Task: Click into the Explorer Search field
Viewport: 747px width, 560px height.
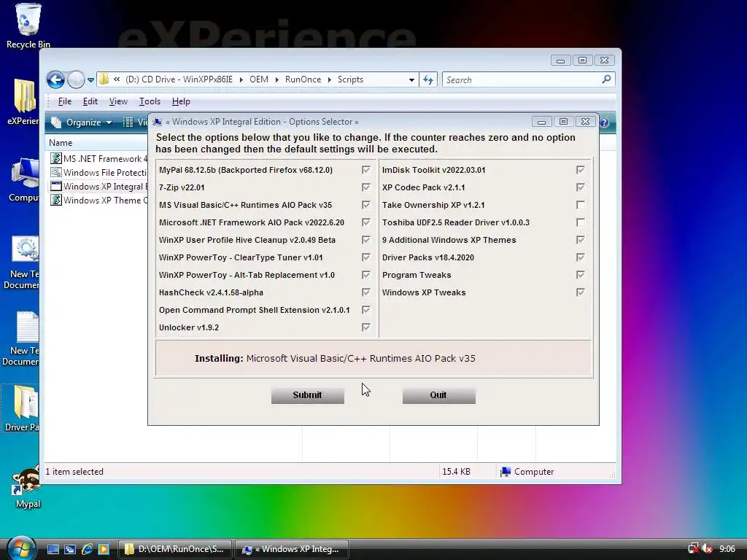Action: [x=522, y=80]
